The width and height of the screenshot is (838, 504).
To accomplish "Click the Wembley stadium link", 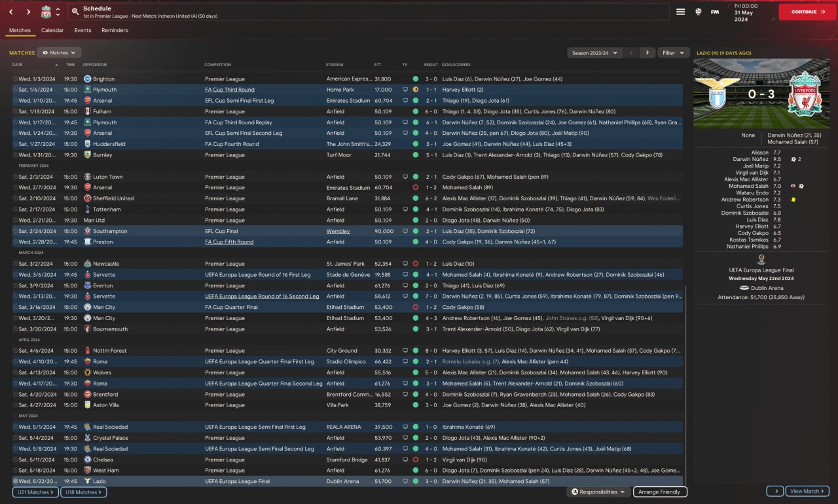I will [338, 231].
